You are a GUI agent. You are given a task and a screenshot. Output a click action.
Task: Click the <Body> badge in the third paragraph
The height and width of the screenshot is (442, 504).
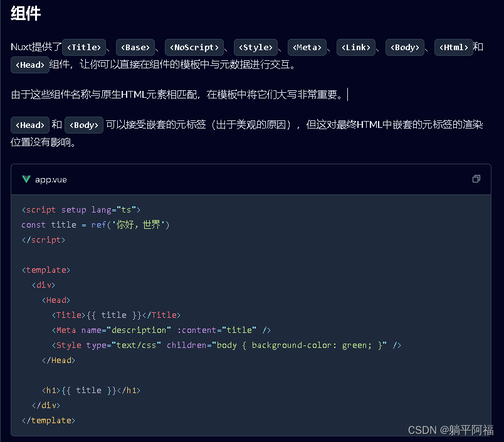[84, 125]
